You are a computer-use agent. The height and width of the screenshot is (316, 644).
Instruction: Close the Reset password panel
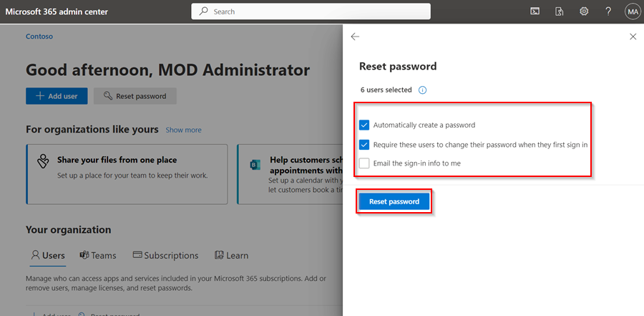click(633, 37)
